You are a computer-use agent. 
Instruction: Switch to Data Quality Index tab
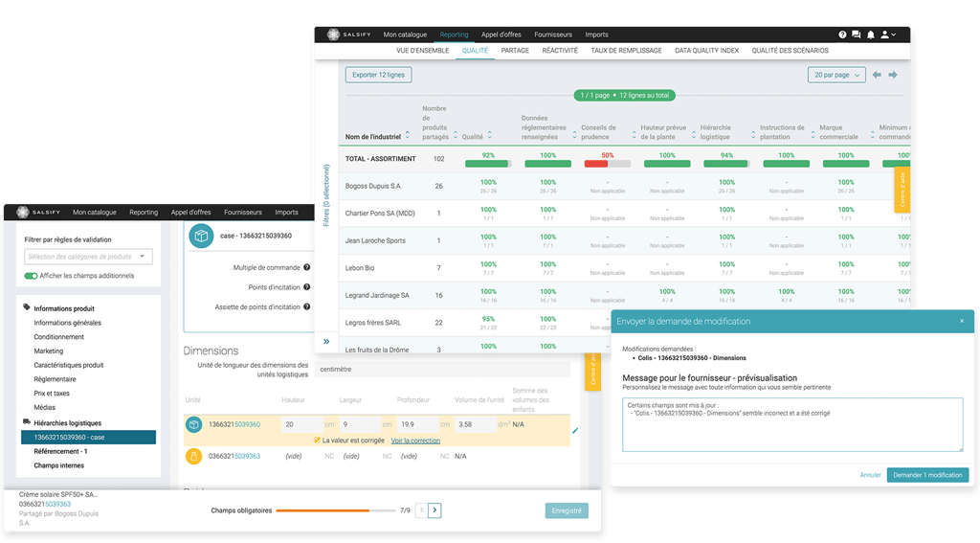[707, 51]
